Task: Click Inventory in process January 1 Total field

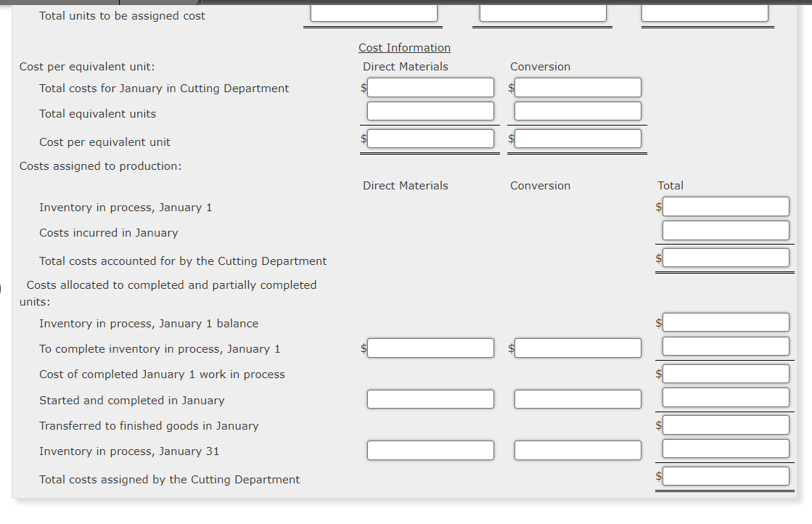Action: pos(726,206)
